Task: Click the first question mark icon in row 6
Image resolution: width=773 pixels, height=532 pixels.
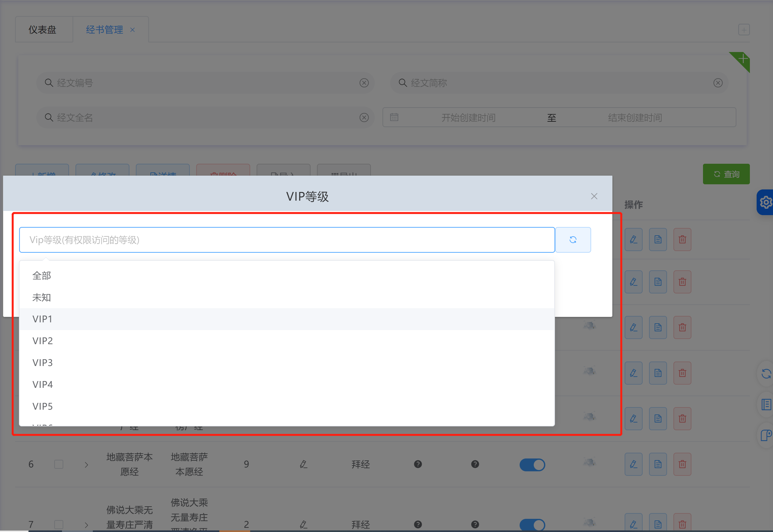Action: [418, 464]
